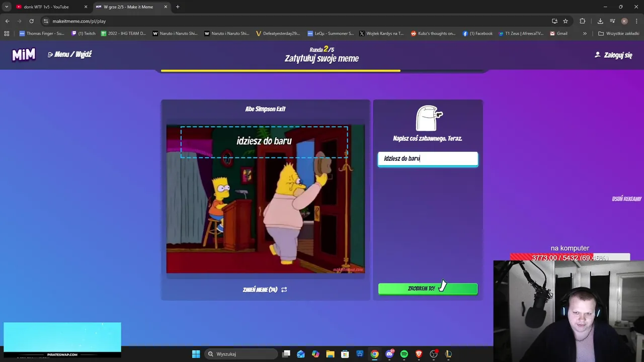Screen dimensions: 644x362
Task: Open the tab media/side panel icon
Action: tap(612, 21)
